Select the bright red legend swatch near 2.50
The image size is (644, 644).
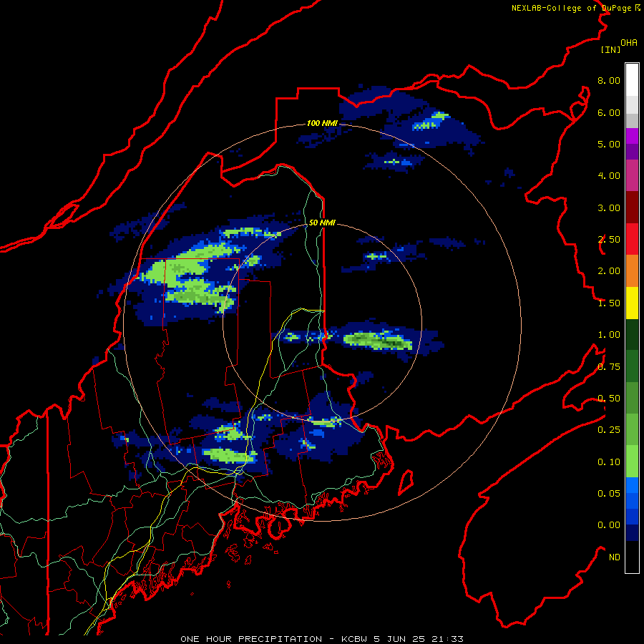632,239
